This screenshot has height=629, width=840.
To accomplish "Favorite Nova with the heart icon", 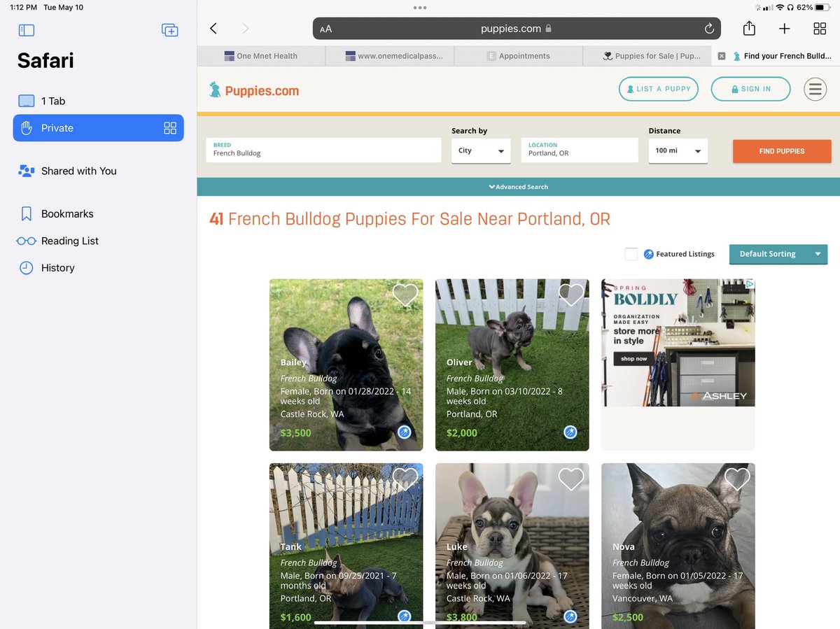I will (737, 479).
